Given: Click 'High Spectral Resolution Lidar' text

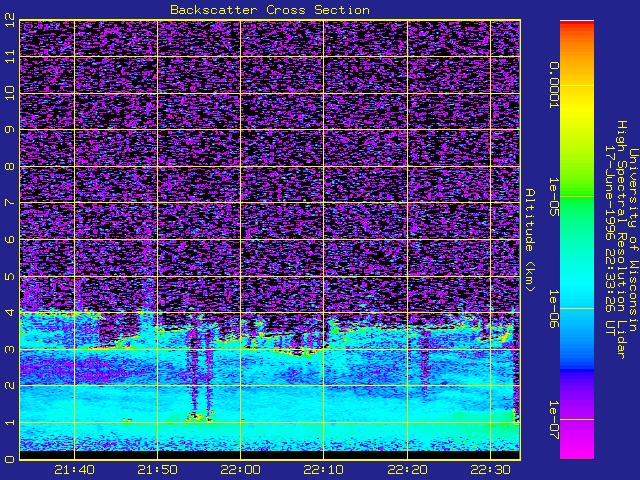Looking at the screenshot, I should (621, 240).
